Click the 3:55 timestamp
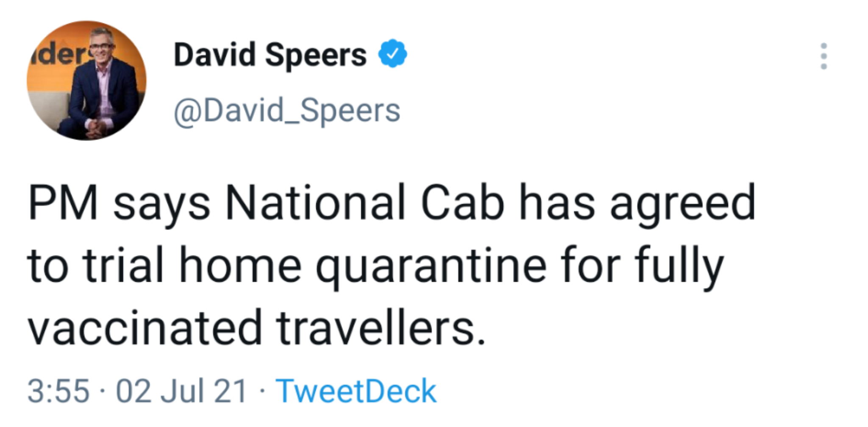This screenshot has height=427, width=868. [x=58, y=391]
